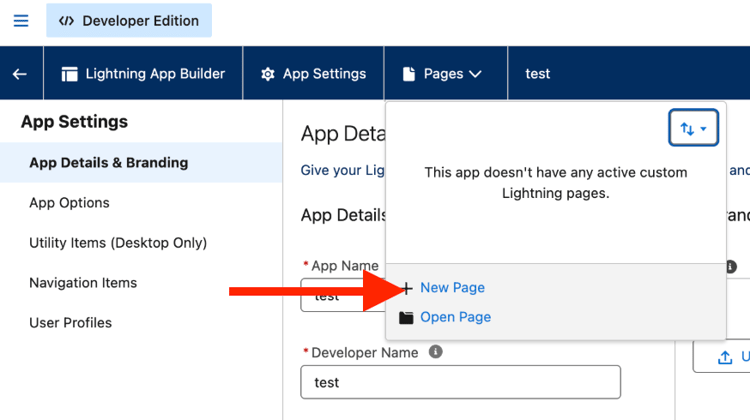750x420 pixels.
Task: Click the Pages document icon
Action: pos(409,74)
